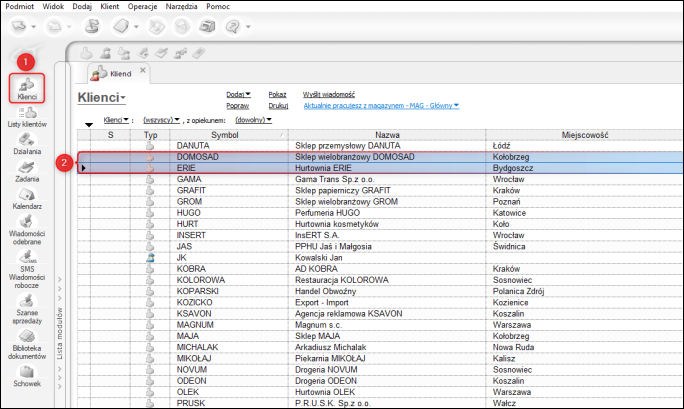
Task: Open Wiadomości odebrane in sidebar
Action: [27, 232]
